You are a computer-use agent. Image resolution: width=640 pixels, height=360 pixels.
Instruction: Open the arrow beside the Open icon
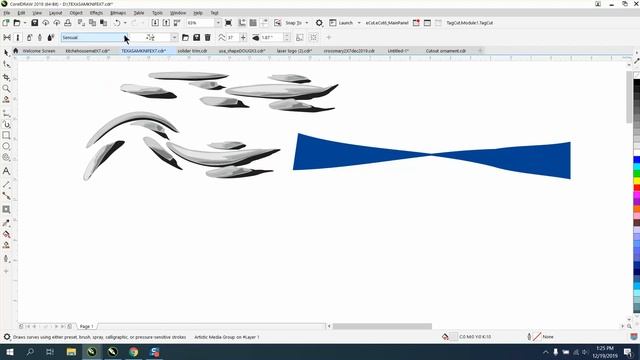[25, 23]
